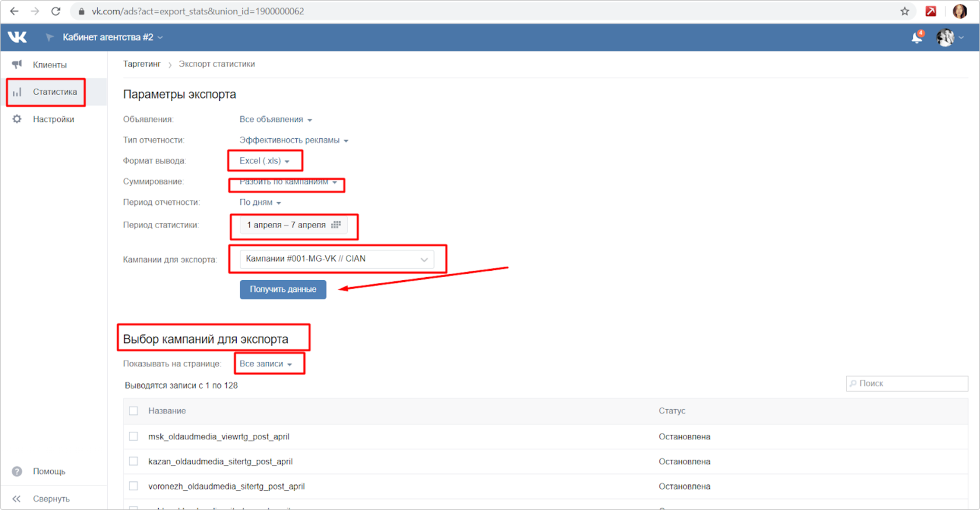Open Все записи per-page dropdown

266,364
